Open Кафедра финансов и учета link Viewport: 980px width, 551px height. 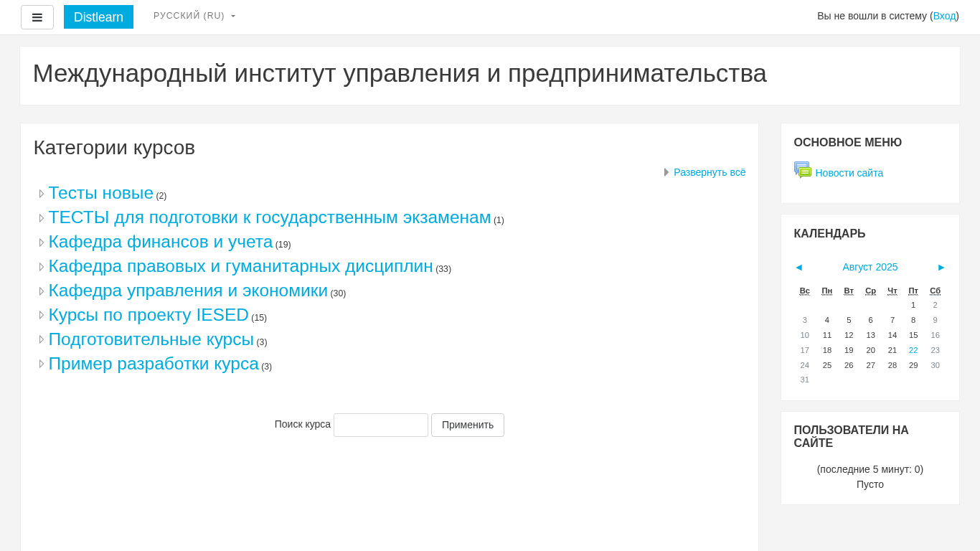pyautogui.click(x=161, y=242)
